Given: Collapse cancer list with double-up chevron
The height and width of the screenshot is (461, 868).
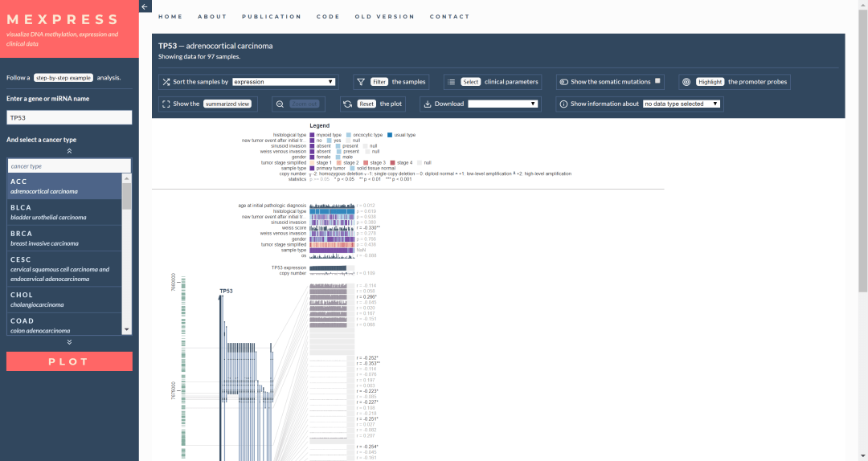Looking at the screenshot, I should tap(69, 151).
